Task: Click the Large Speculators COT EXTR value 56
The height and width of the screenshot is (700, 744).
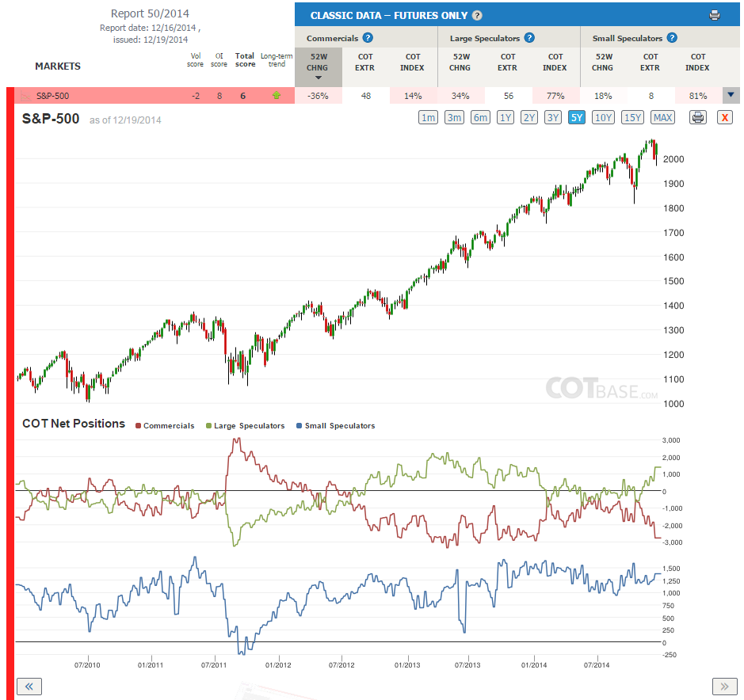Action: pyautogui.click(x=509, y=96)
